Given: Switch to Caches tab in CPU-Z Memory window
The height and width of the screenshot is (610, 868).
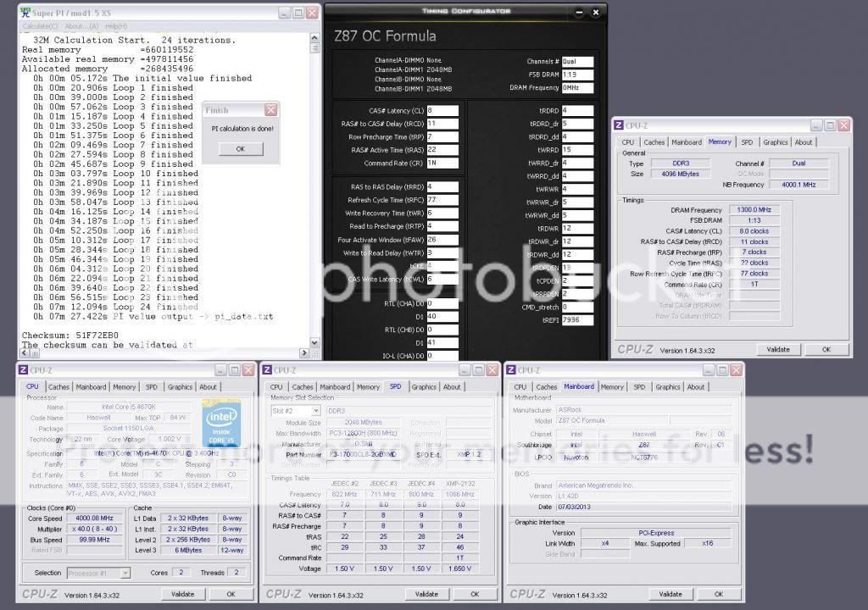Looking at the screenshot, I should [x=654, y=142].
